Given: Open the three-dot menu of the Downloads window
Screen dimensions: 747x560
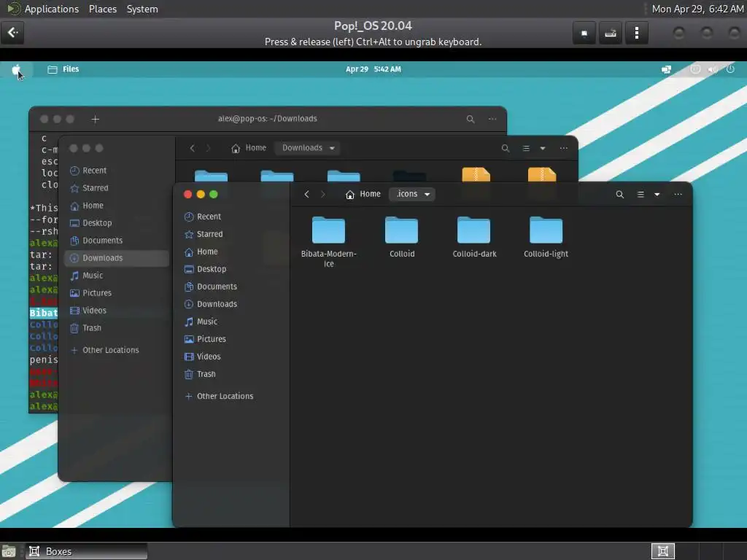Looking at the screenshot, I should [x=564, y=148].
